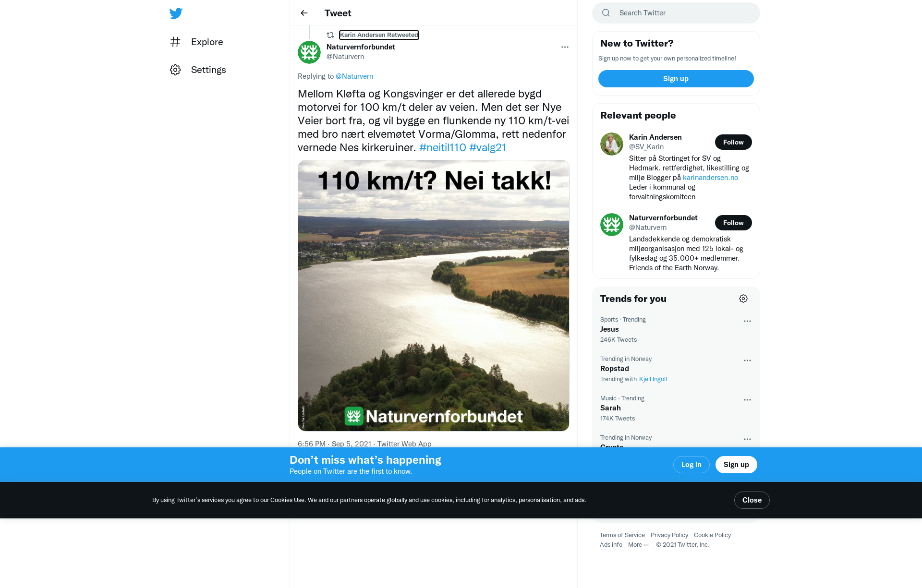Follow Karin Andersen

click(x=733, y=142)
